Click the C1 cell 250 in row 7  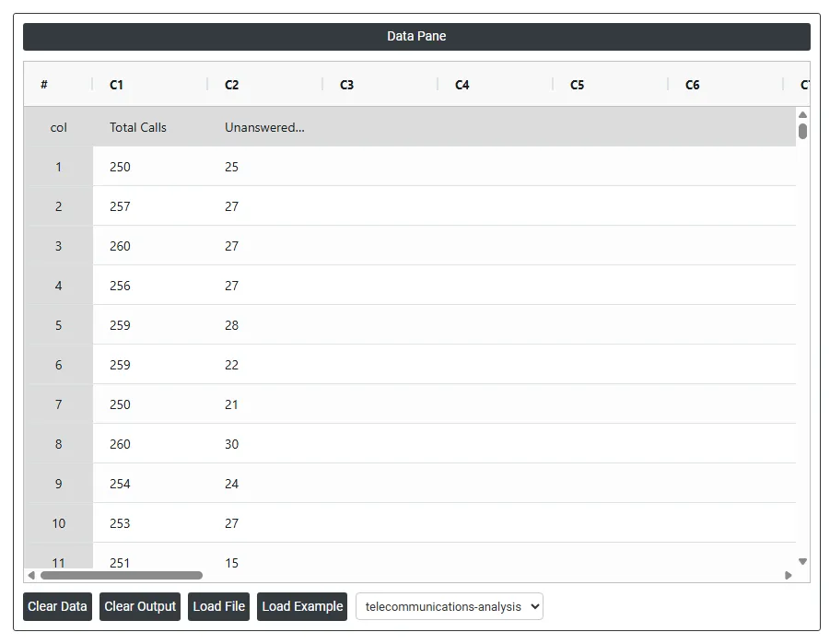click(x=150, y=404)
